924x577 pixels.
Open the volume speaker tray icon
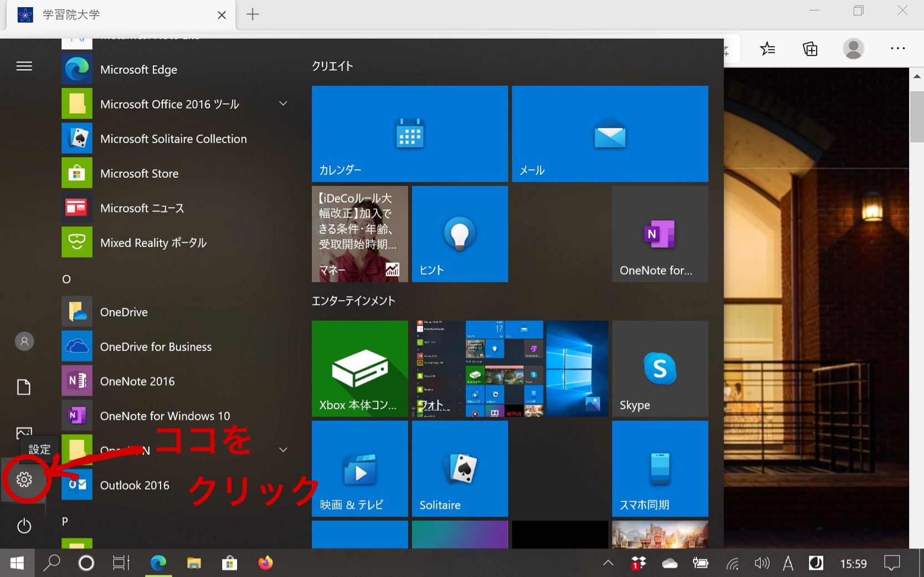762,563
